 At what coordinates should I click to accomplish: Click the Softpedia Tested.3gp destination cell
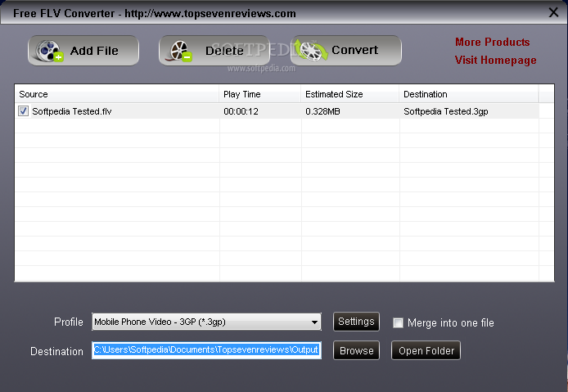pos(446,111)
